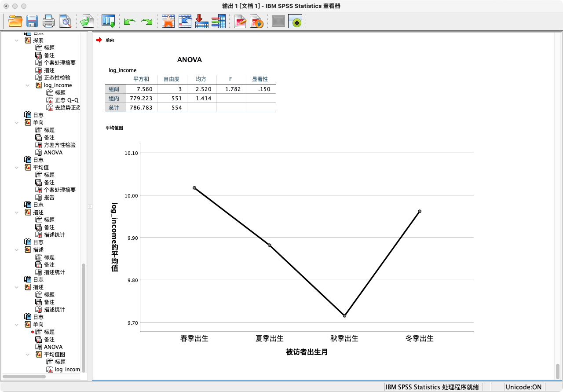Click the green Redo arrow
This screenshot has width=563, height=392.
[x=146, y=21]
